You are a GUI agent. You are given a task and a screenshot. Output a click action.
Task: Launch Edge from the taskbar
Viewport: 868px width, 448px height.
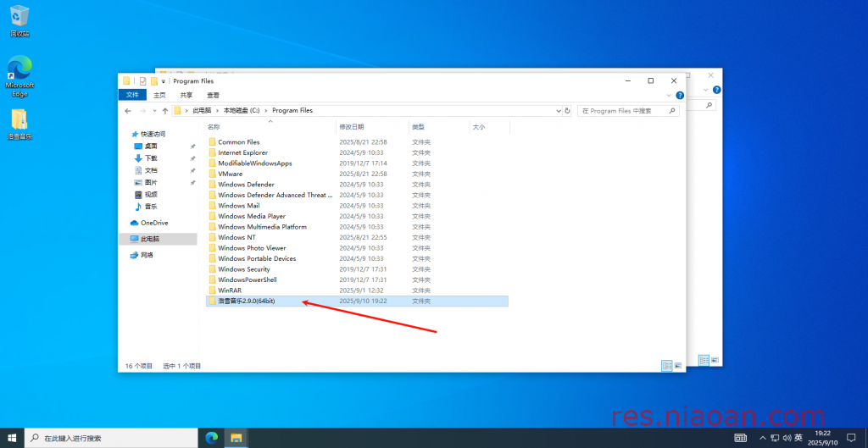click(211, 438)
